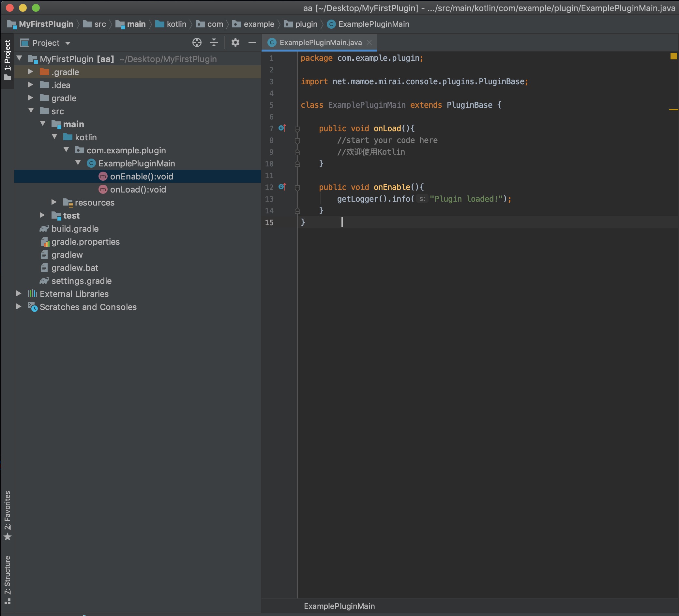Click the collapse all icon in Project panel
The image size is (679, 616).
[x=214, y=42]
